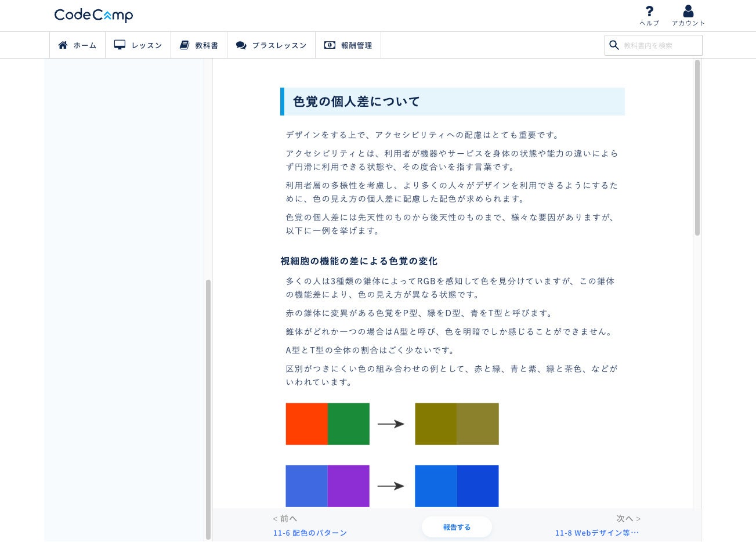Click the sentence starting デザインをする上で
This screenshot has width=756, height=542.
coord(423,135)
